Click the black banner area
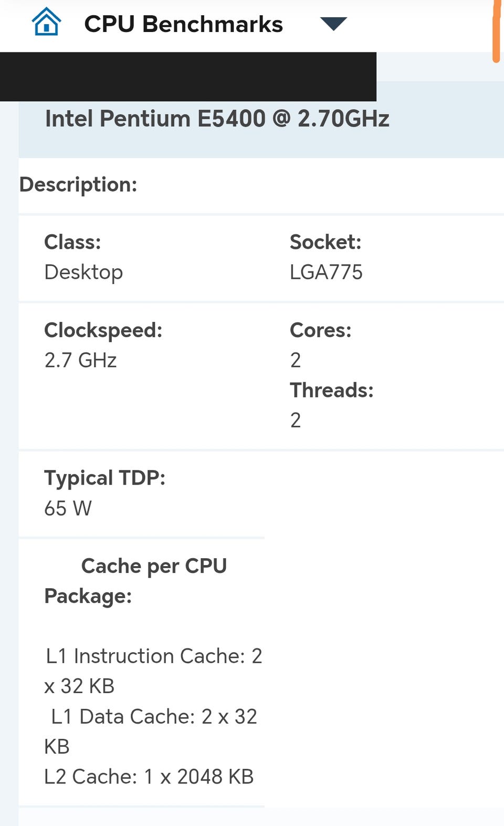504x826 pixels. (188, 77)
